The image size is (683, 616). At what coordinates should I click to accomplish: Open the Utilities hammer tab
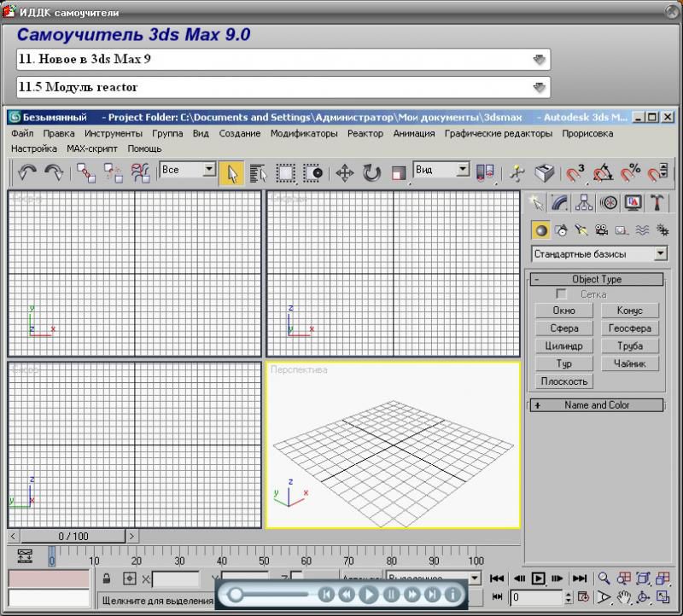[x=657, y=203]
